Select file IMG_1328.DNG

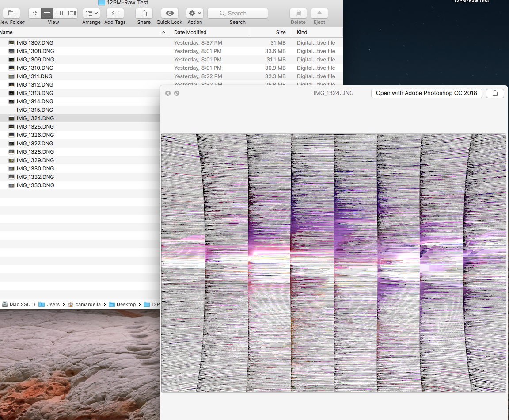[35, 152]
